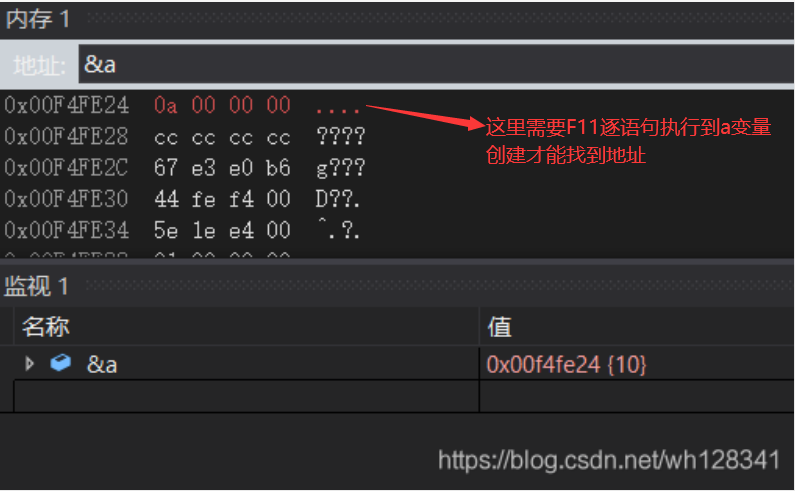Viewport: 795px width, 491px height.
Task: Click memory address 0x00F4FE2C
Action: point(66,168)
